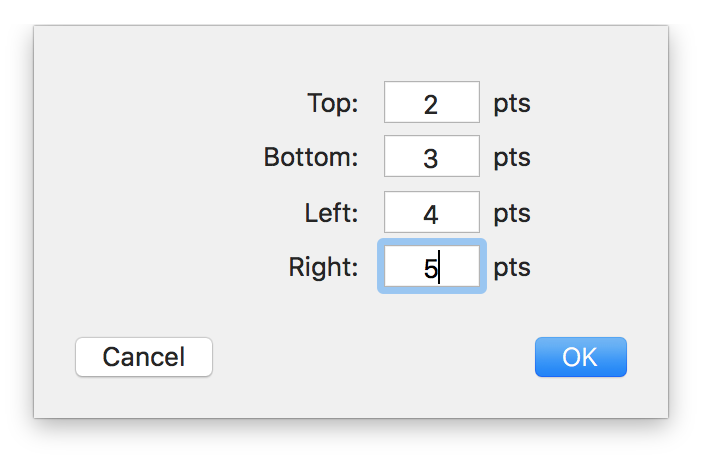Image resolution: width=702 pixels, height=460 pixels.
Task: Click the "Right:" label text
Action: (323, 267)
